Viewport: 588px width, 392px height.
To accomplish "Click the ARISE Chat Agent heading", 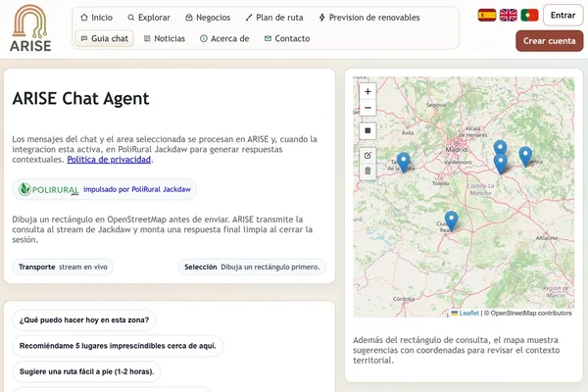I will [x=80, y=99].
